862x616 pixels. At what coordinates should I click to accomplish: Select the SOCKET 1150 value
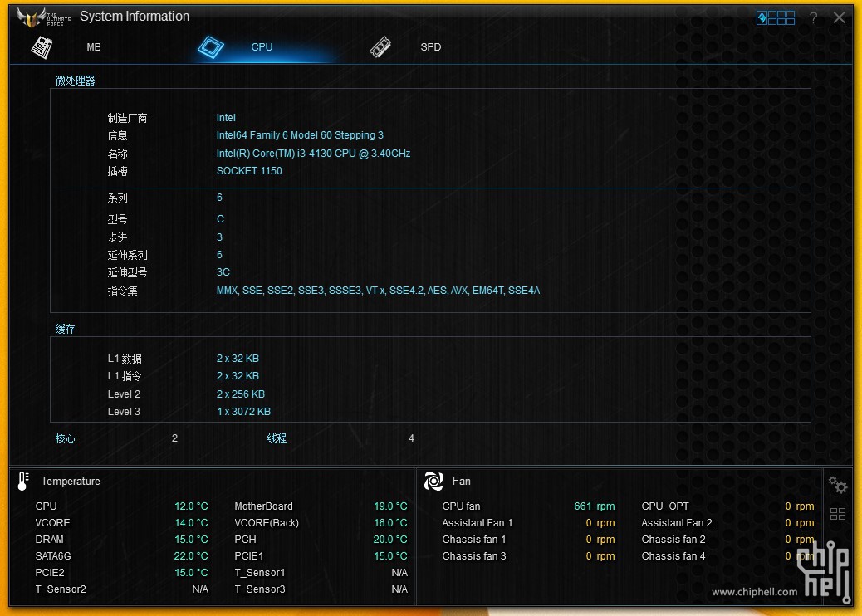coord(249,171)
